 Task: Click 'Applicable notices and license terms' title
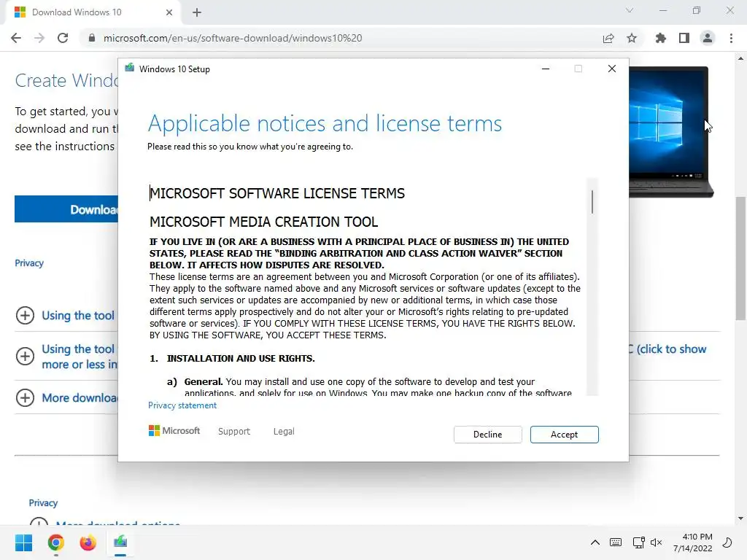pyautogui.click(x=325, y=123)
